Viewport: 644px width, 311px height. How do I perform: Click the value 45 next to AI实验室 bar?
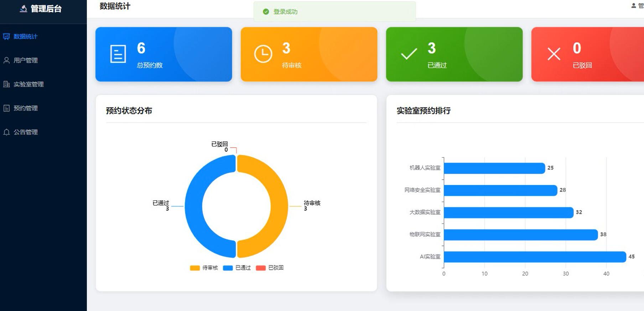(632, 257)
